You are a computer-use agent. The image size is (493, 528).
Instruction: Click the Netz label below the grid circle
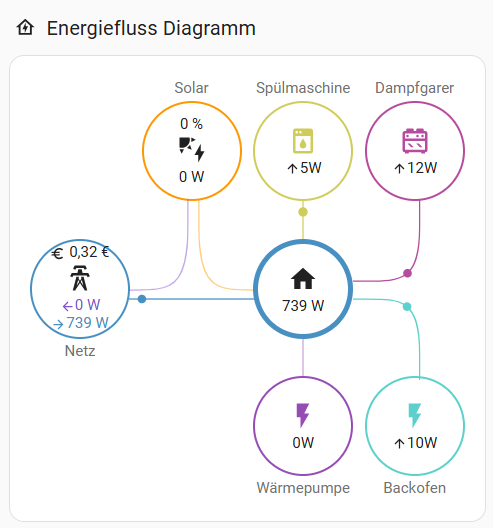coord(80,351)
